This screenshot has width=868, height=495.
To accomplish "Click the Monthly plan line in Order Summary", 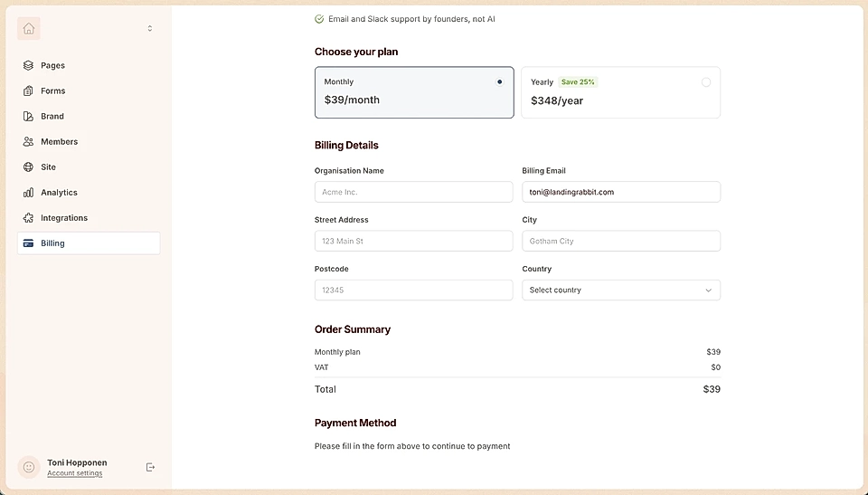I will coord(337,352).
